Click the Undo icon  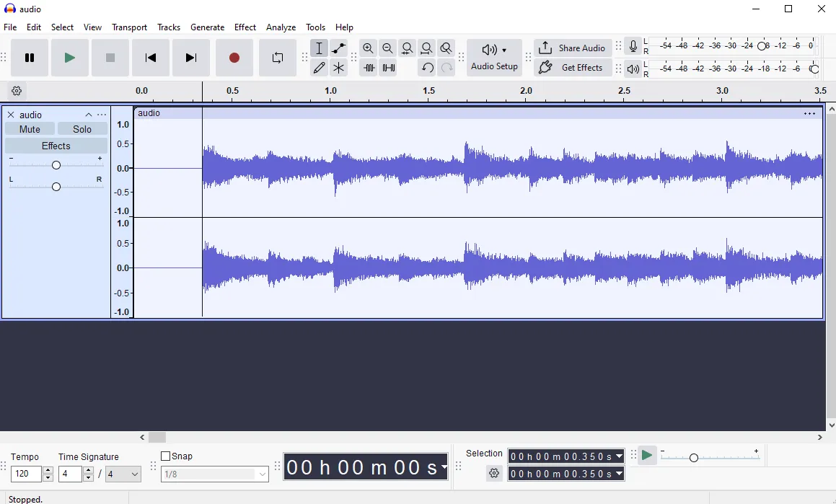(427, 67)
